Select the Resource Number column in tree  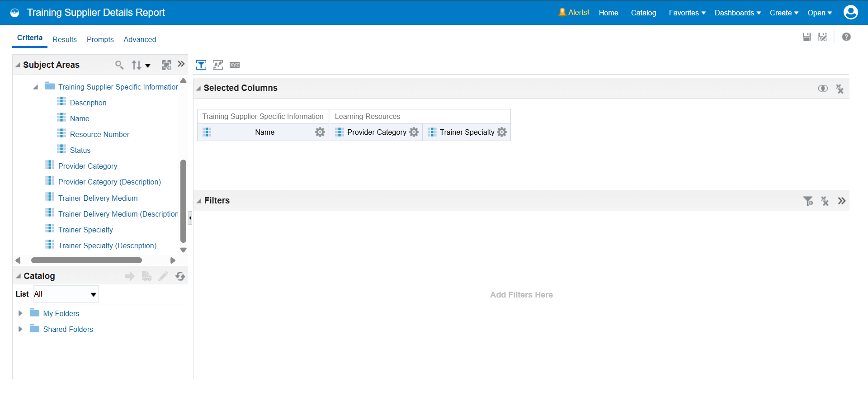[99, 134]
